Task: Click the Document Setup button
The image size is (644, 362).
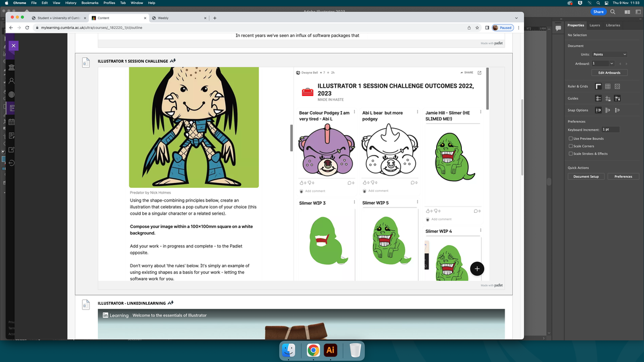Action: pos(585,177)
